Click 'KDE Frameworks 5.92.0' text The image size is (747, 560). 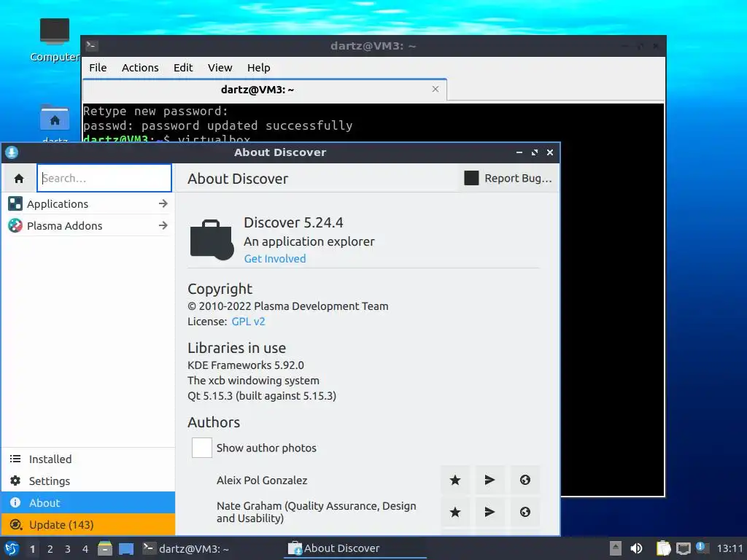click(x=246, y=365)
